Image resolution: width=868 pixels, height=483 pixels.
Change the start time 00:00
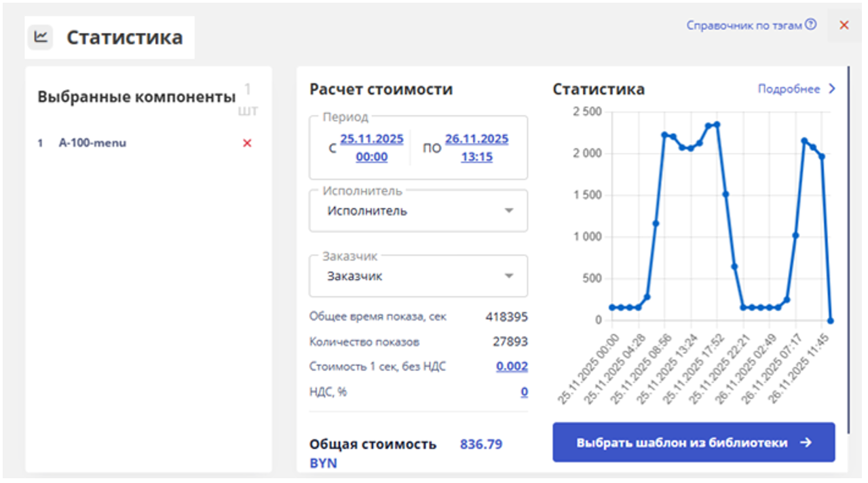pyautogui.click(x=372, y=157)
